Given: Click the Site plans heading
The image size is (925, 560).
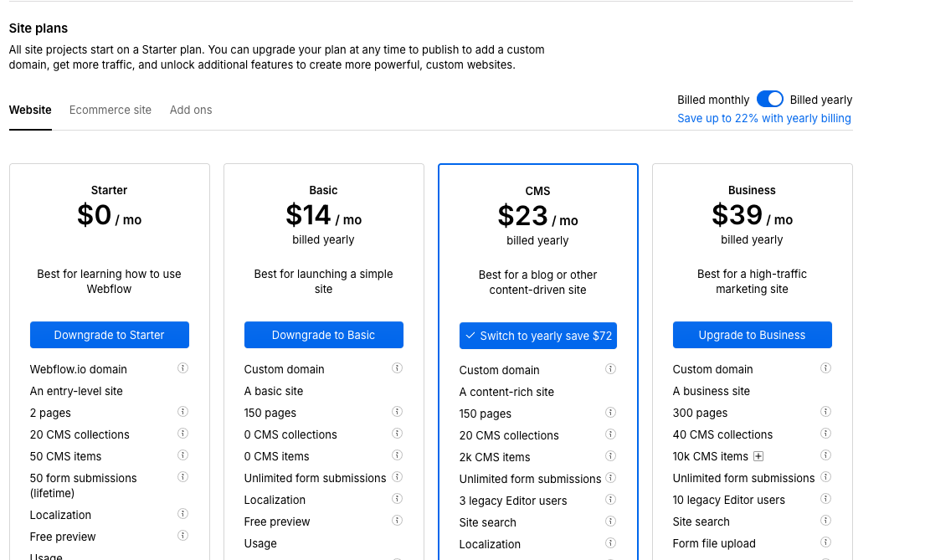Looking at the screenshot, I should [x=39, y=28].
